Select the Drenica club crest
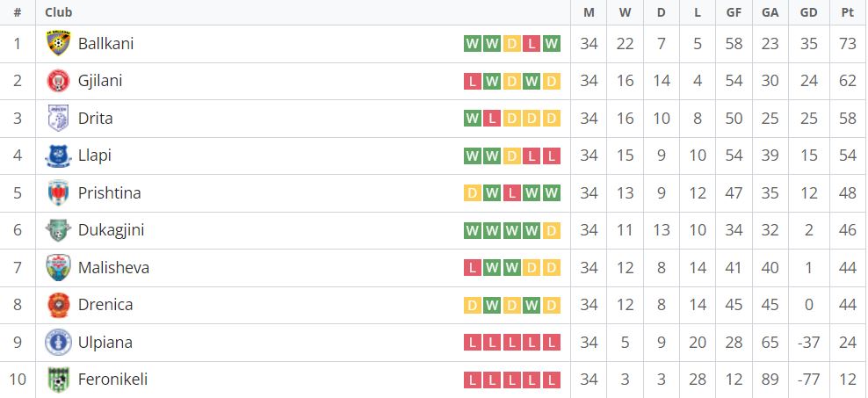 tap(58, 305)
